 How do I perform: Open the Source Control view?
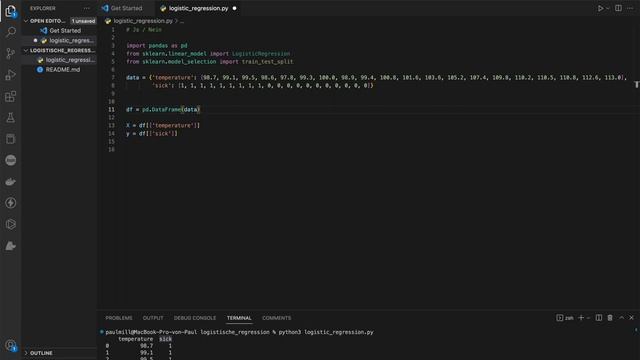11,53
